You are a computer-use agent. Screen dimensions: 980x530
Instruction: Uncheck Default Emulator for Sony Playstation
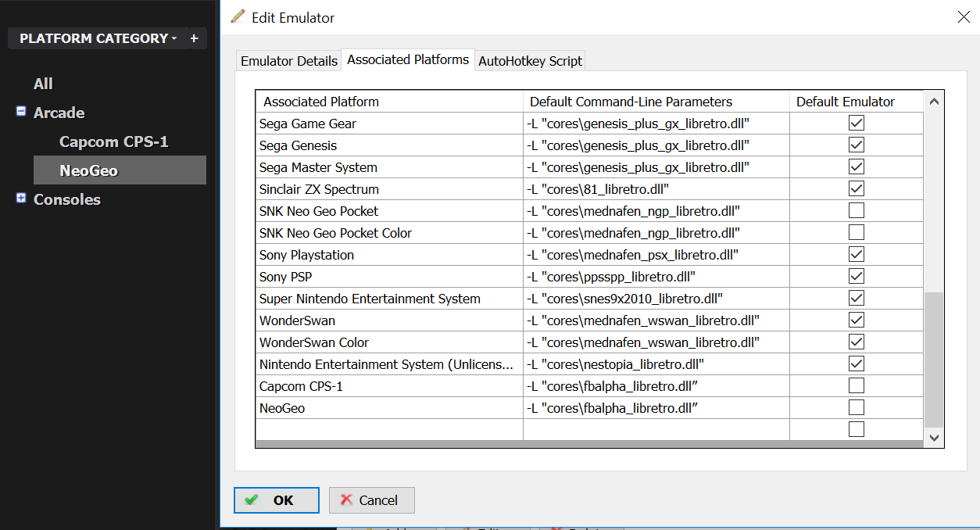tap(857, 254)
